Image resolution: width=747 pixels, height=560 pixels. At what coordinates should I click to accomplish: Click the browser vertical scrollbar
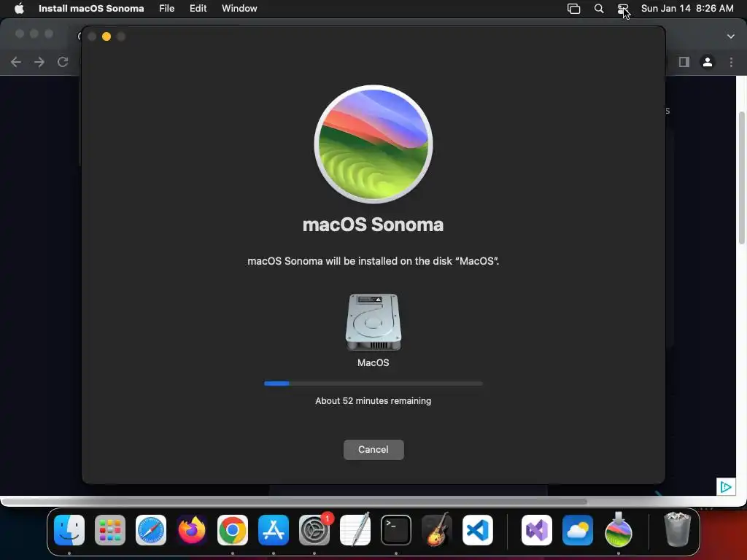741,178
